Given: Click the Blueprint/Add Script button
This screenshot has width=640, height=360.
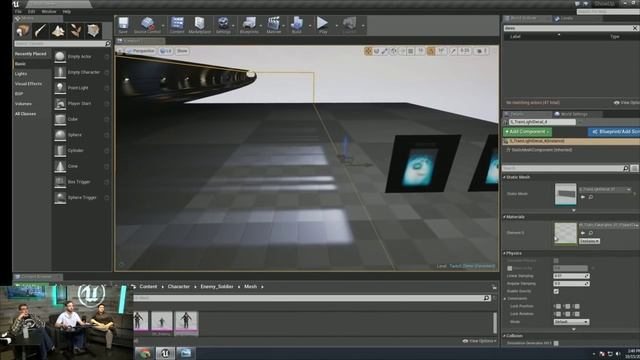Looking at the screenshot, I should pyautogui.click(x=614, y=132).
